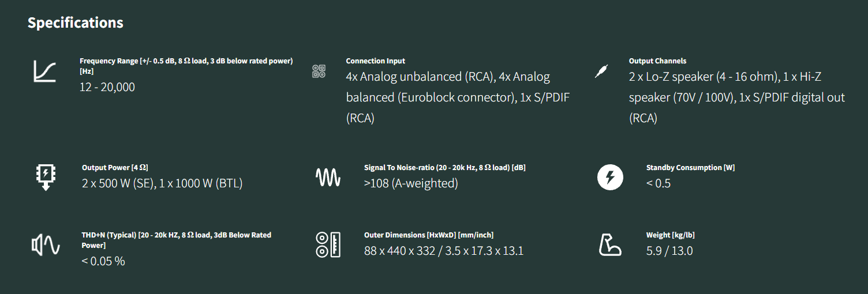Click the Outer Dimensions ruler icon
This screenshot has height=294, width=868.
(328, 244)
